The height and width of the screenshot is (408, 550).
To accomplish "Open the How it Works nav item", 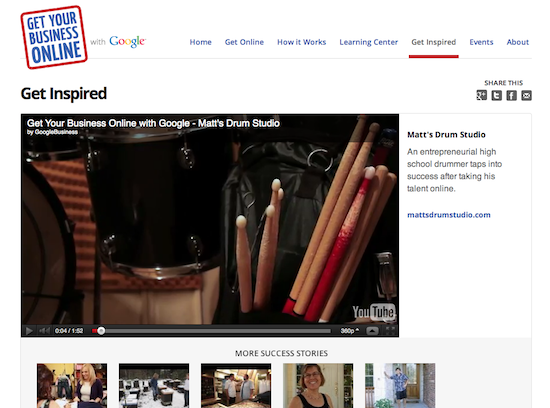I will point(301,42).
